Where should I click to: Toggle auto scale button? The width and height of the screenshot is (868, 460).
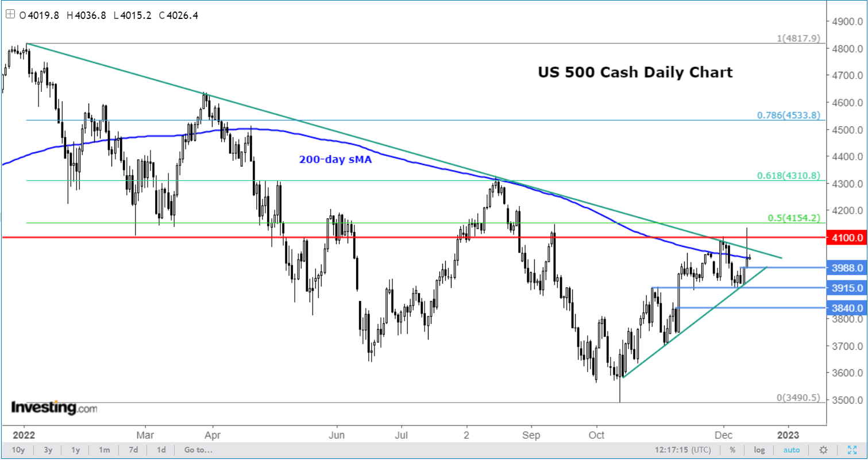coord(792,450)
